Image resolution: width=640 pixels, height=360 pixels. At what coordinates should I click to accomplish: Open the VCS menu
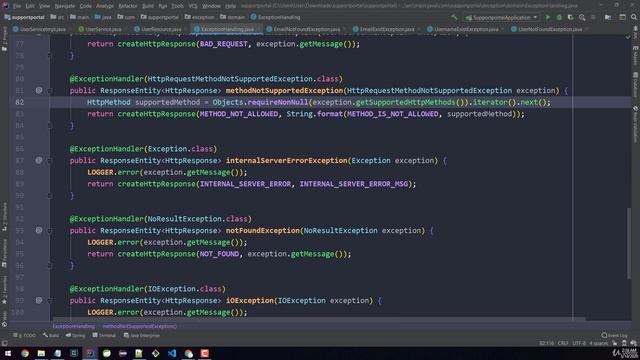click(x=193, y=6)
